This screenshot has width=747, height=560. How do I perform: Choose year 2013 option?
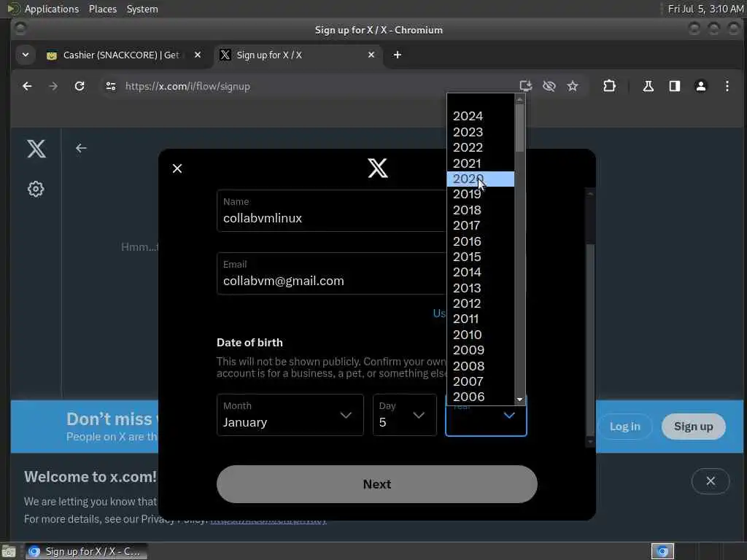[480, 288]
